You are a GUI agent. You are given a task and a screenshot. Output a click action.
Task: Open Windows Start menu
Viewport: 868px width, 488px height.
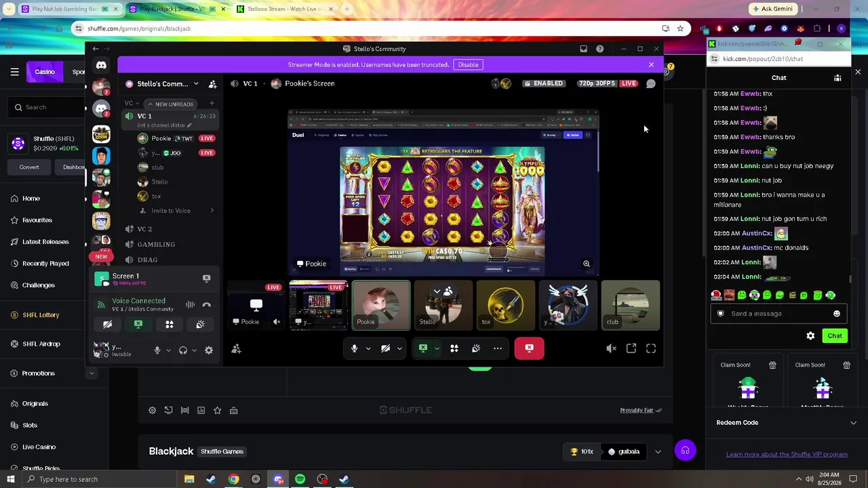[10, 479]
